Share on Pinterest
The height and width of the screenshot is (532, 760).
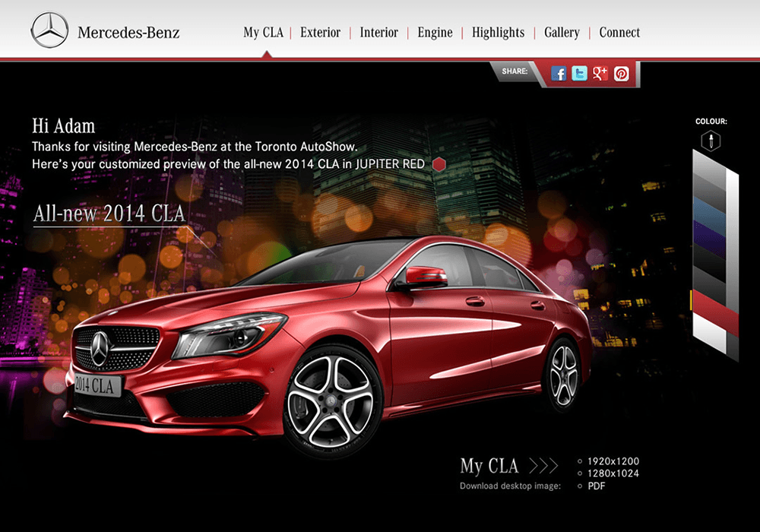pyautogui.click(x=622, y=74)
